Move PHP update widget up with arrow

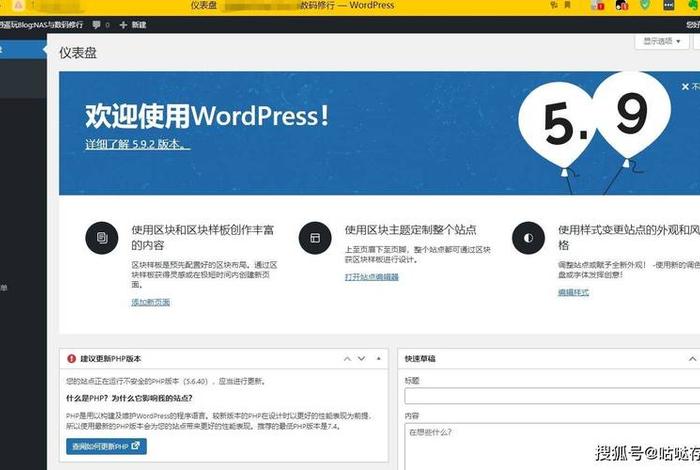point(347,359)
